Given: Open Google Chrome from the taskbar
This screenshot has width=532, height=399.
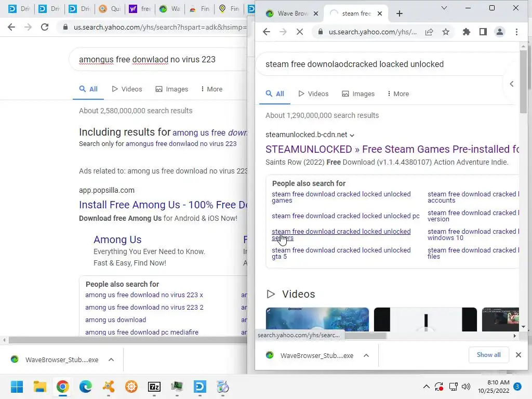Looking at the screenshot, I should (63, 387).
